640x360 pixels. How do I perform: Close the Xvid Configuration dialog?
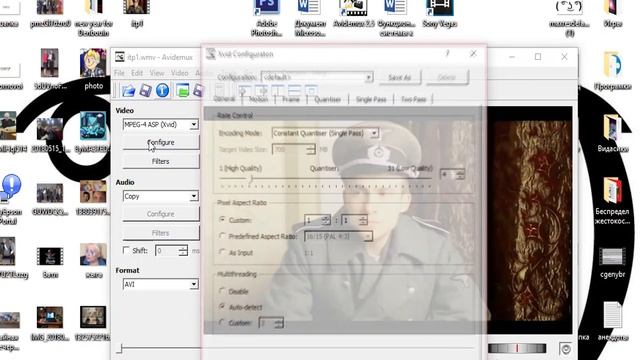point(473,53)
